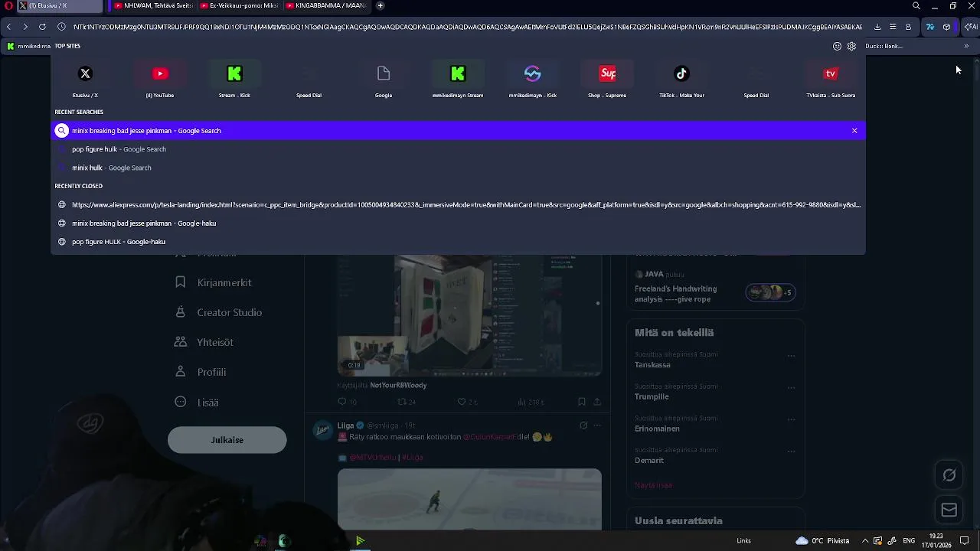This screenshot has height=551, width=980.
Task: Open the X speed dial tile labeled Etusivu
Action: pyautogui.click(x=85, y=80)
